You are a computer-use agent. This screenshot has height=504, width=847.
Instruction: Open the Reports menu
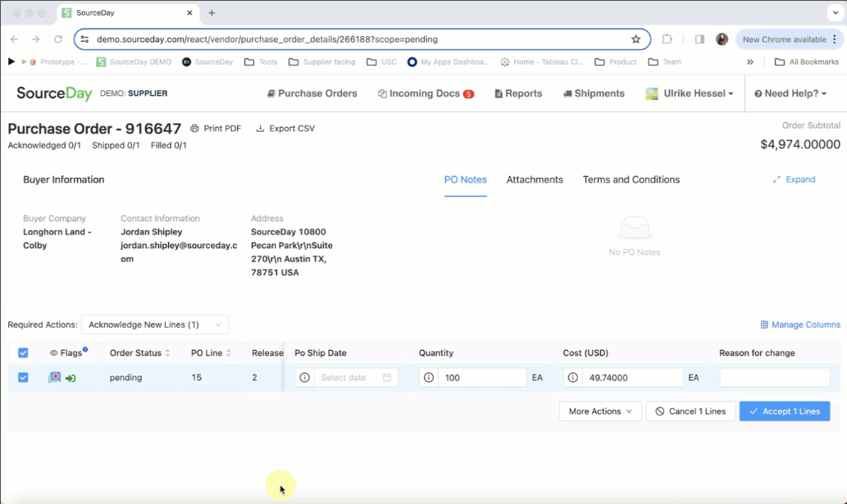[518, 93]
